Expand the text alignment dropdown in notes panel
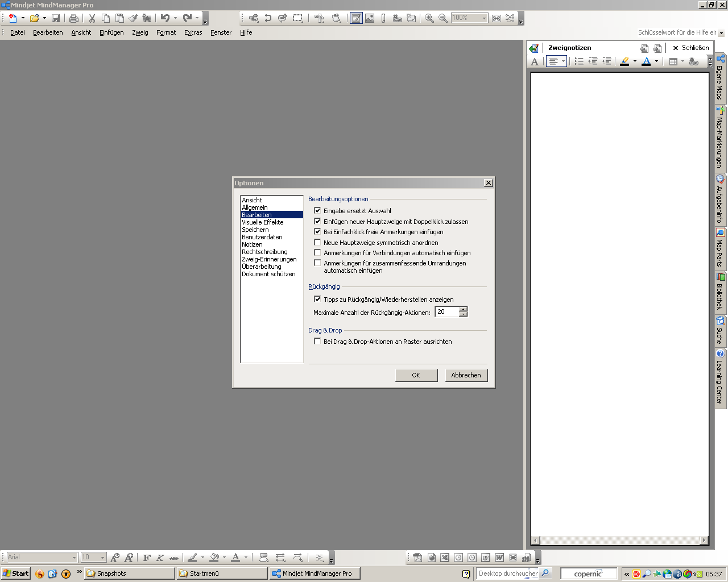Image resolution: width=728 pixels, height=582 pixels. tap(563, 61)
